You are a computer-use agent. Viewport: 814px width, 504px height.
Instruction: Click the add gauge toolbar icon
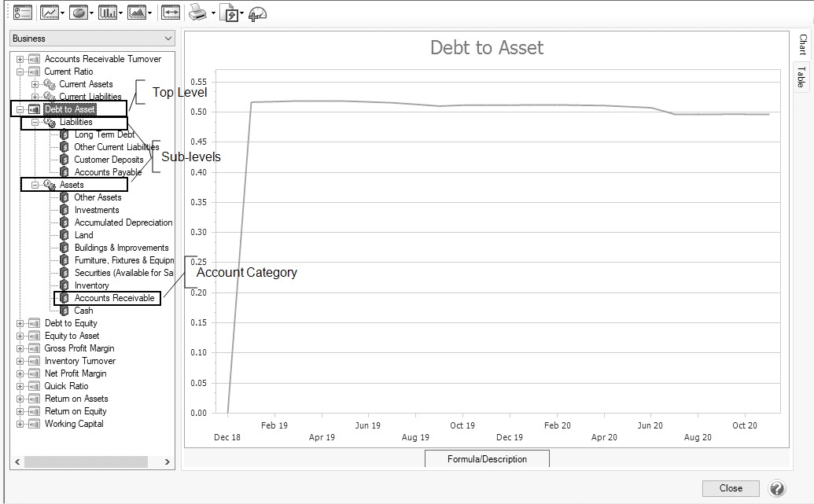pyautogui.click(x=257, y=13)
